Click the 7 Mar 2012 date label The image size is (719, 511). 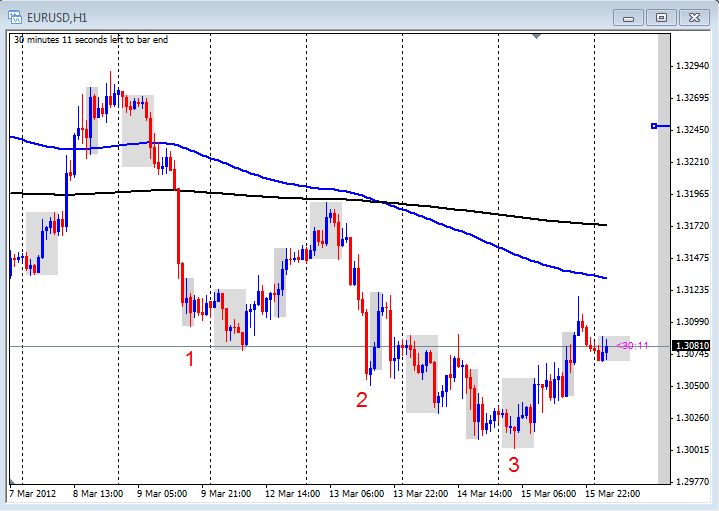[33, 494]
